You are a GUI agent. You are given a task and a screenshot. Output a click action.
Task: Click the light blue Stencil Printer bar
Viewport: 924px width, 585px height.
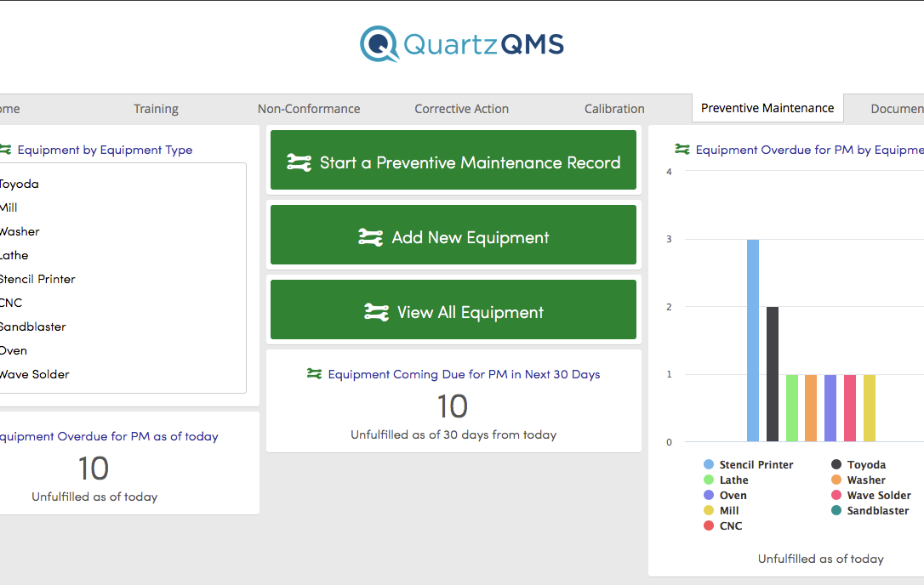pyautogui.click(x=753, y=340)
